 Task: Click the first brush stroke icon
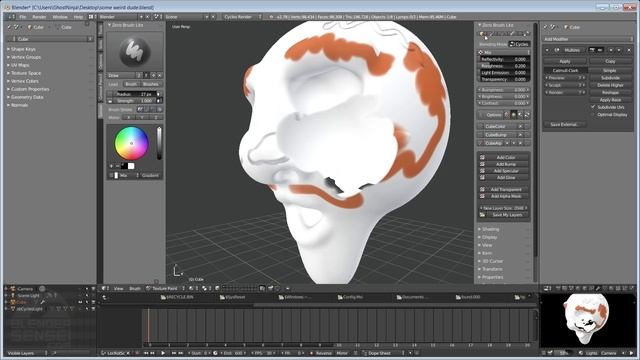coord(140,109)
